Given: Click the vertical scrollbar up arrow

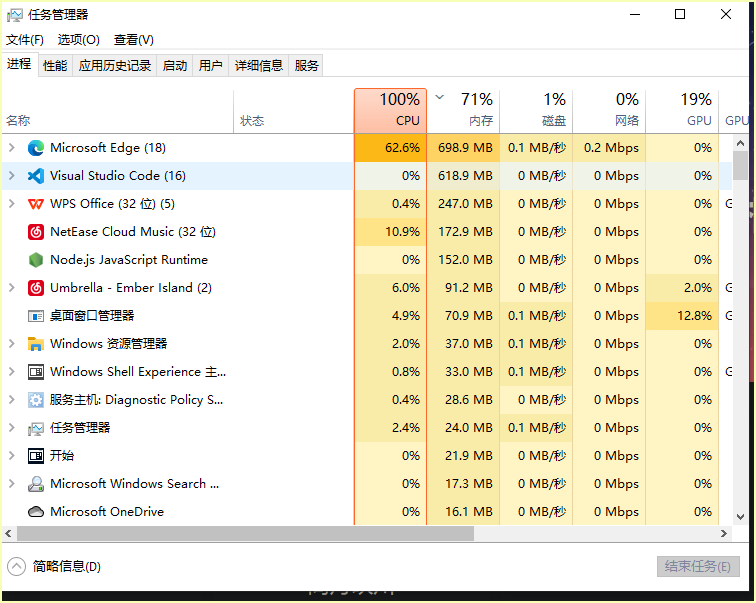Looking at the screenshot, I should click(740, 143).
